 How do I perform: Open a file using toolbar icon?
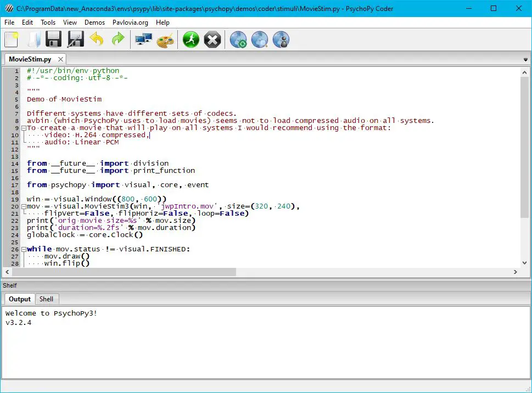(x=33, y=40)
